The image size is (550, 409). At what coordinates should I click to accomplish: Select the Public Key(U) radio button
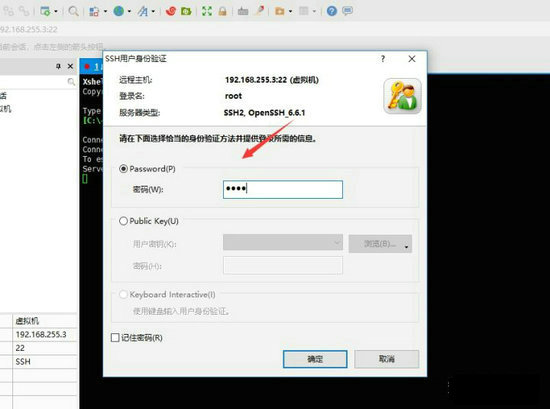point(123,221)
